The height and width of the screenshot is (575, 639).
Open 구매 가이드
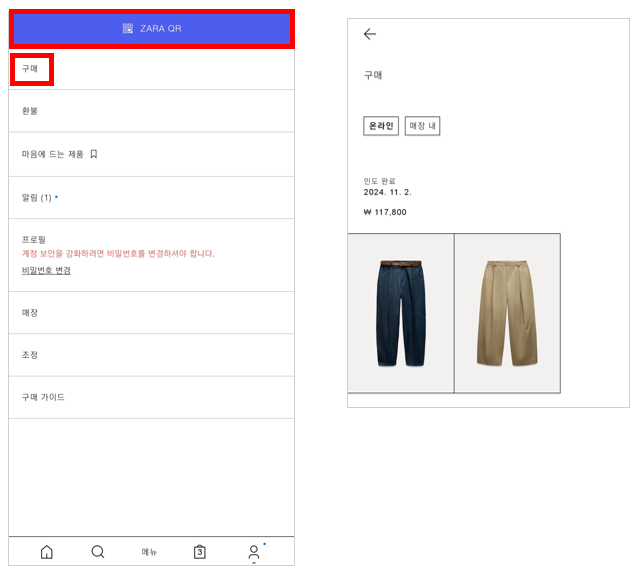click(x=152, y=397)
